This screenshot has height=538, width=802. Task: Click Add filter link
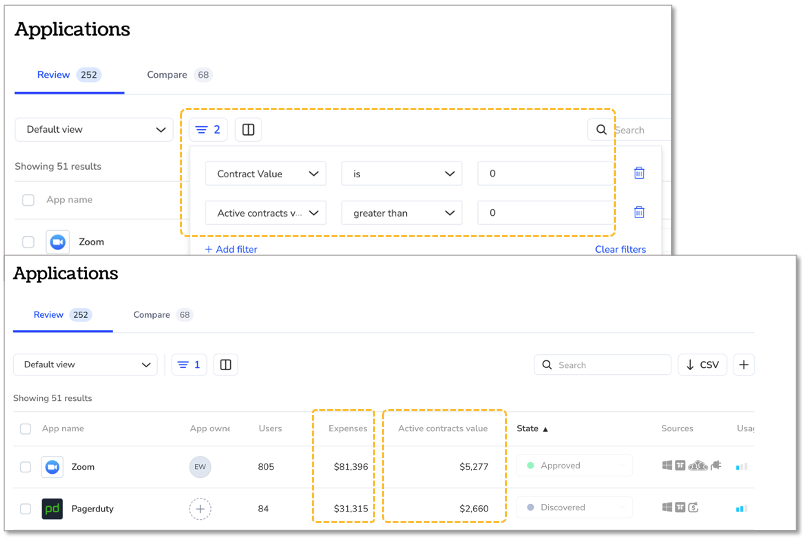[231, 250]
